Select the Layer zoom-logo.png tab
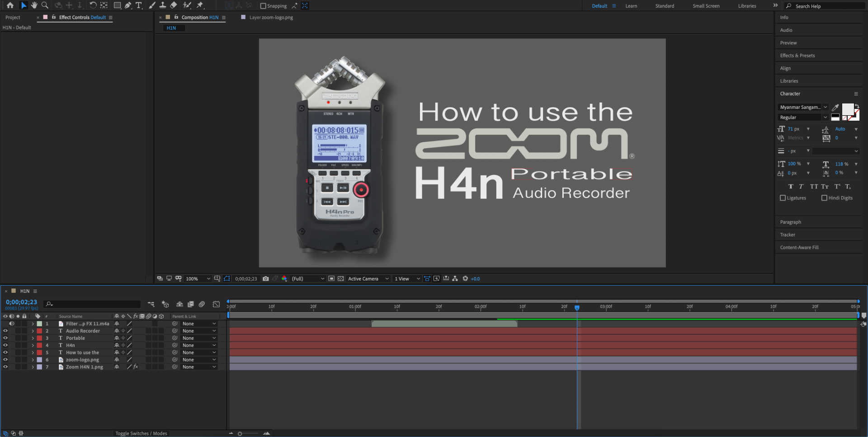The image size is (868, 437). [271, 17]
